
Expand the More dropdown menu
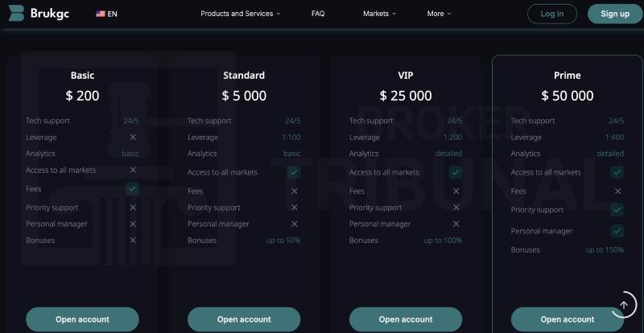439,14
